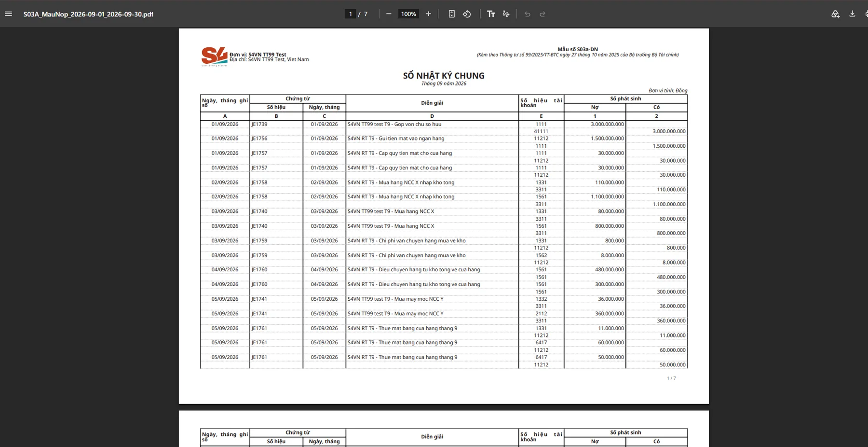Click the title SỔ NHẬT KÝ CHUNG

[x=444, y=75]
